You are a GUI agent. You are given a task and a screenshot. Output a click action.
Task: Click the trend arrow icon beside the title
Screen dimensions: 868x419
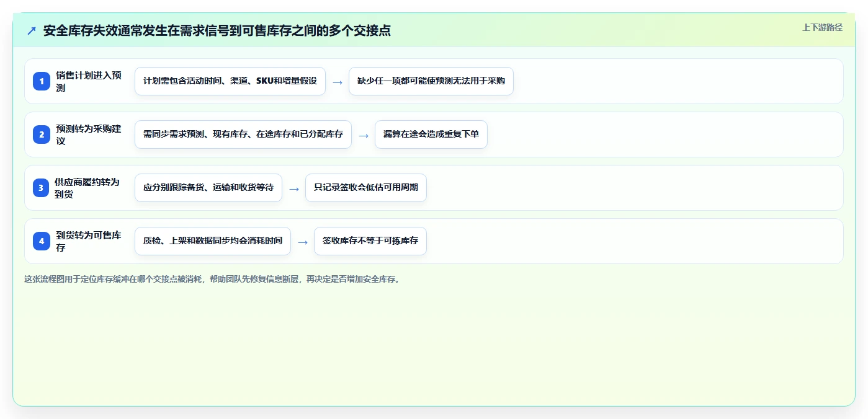[32, 30]
